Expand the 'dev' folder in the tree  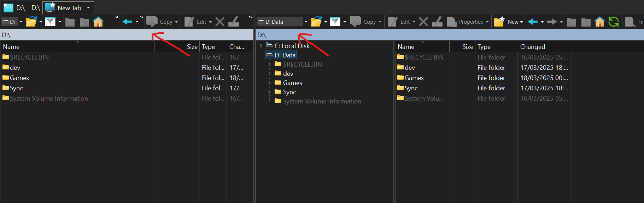269,73
